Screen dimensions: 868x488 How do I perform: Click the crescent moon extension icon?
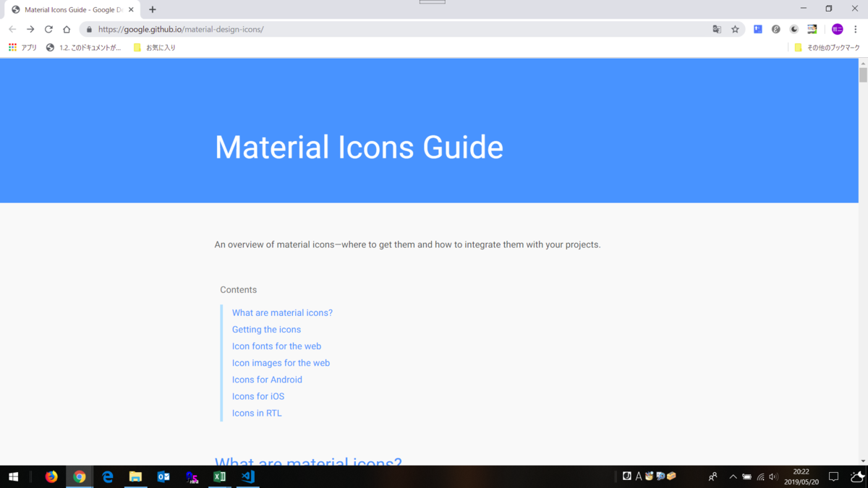[x=794, y=30]
